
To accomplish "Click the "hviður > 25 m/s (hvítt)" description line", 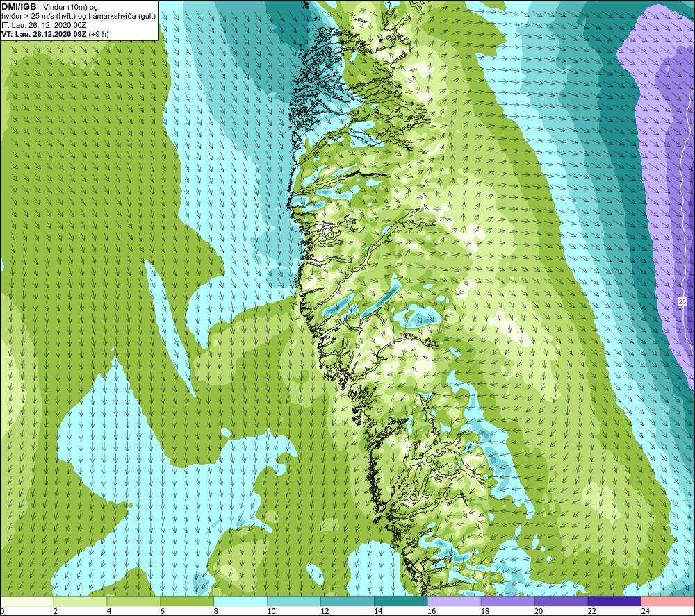I will [x=79, y=16].
